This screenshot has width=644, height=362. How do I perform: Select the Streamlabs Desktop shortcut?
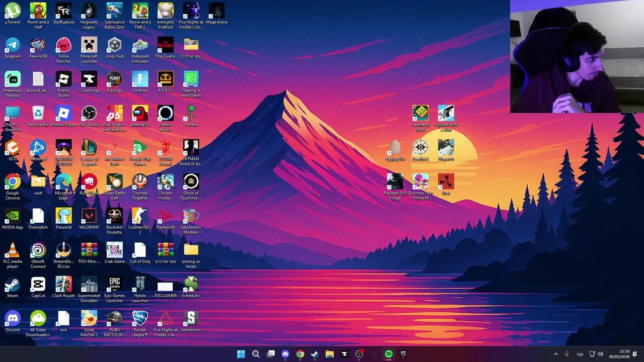13,84
